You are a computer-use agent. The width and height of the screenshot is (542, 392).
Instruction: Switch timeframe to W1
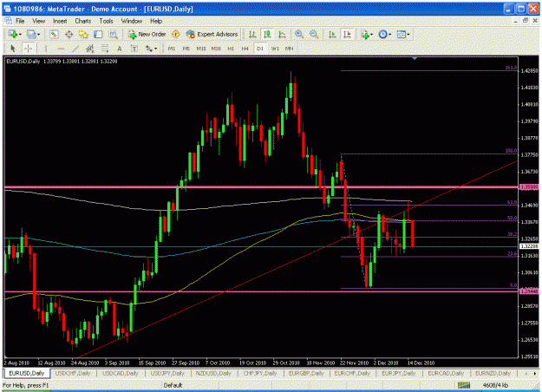coord(275,49)
